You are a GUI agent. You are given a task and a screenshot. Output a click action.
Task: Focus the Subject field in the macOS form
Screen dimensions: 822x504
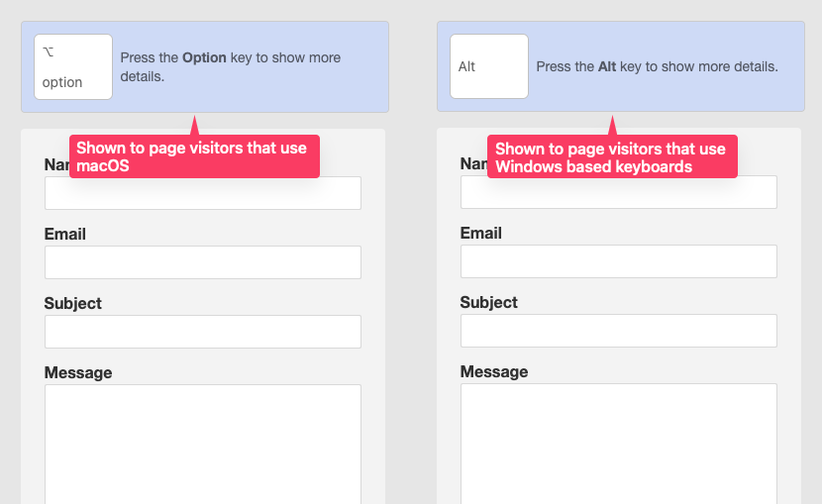203,332
